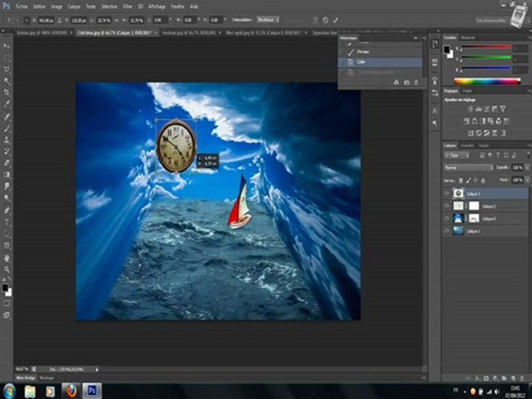The height and width of the screenshot is (399, 532).
Task: Select the History Brush tool
Action: click(7, 151)
